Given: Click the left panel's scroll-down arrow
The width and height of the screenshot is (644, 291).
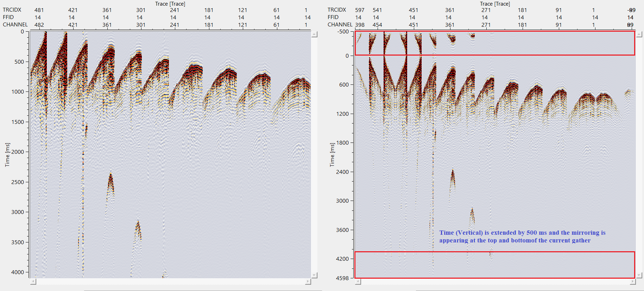Looking at the screenshot, I should point(314,275).
